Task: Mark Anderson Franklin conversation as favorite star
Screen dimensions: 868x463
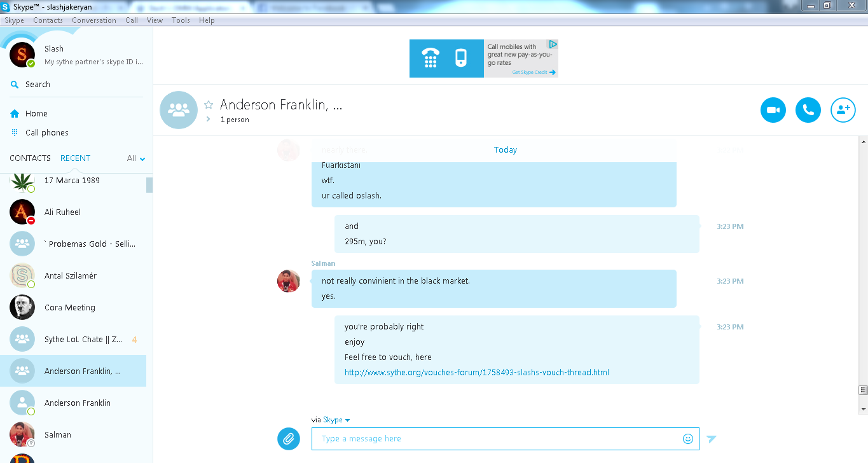Action: [209, 105]
